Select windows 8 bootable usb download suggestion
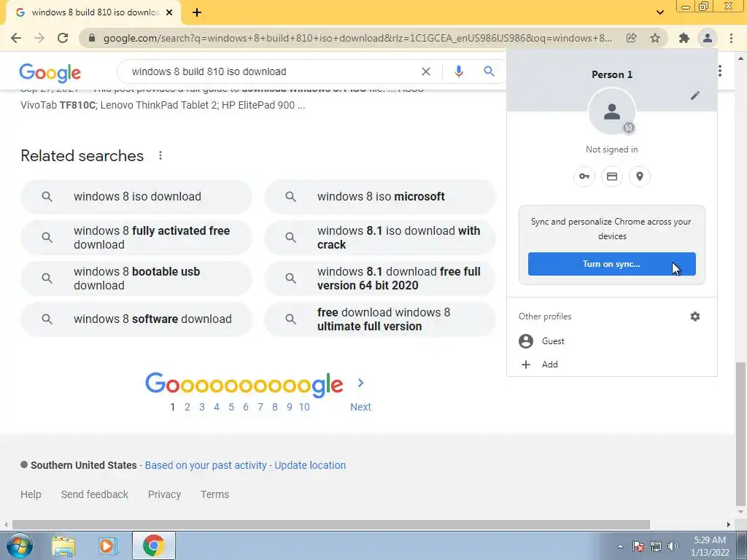747x560 pixels. pos(136,279)
